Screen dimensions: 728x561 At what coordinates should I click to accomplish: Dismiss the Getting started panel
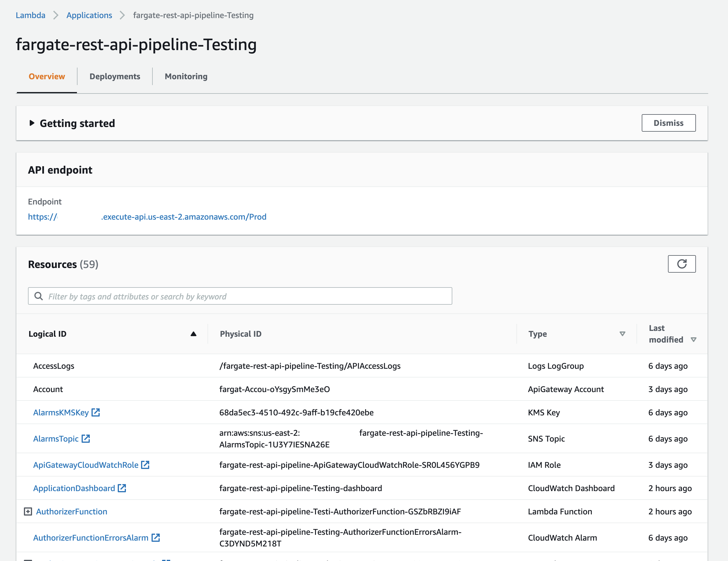(669, 123)
